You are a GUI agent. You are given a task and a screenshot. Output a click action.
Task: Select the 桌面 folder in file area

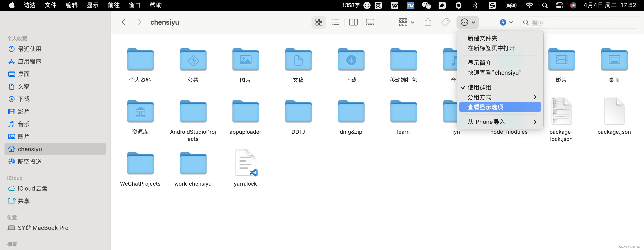tap(614, 59)
